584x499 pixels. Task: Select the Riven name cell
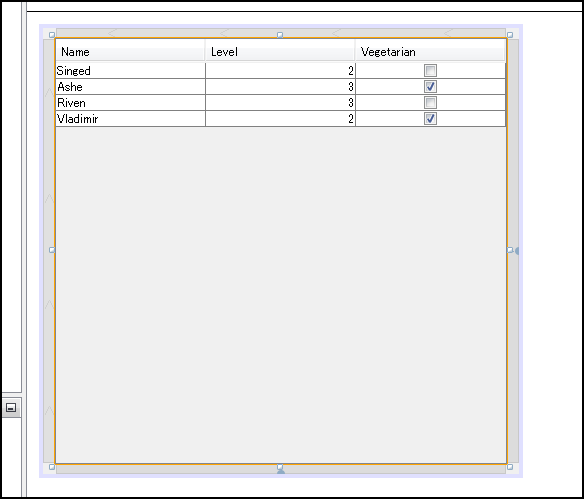point(130,102)
